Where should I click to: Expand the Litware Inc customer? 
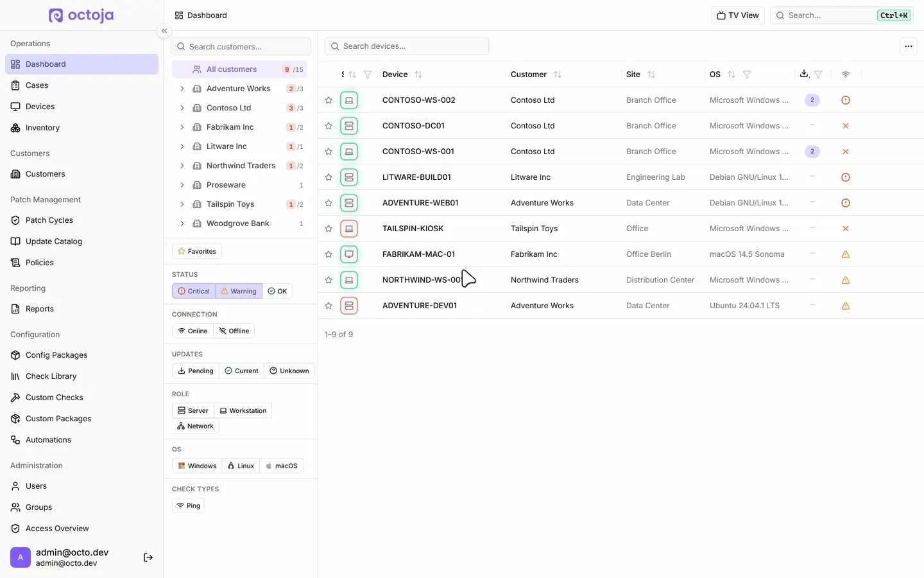pos(182,146)
